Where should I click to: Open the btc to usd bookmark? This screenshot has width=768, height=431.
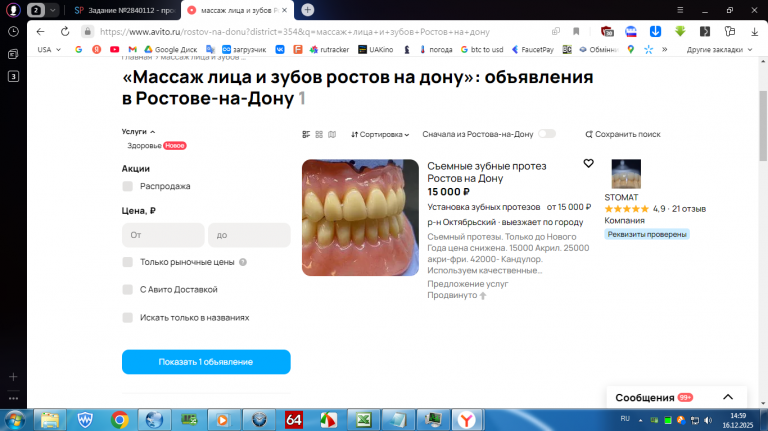[482, 49]
